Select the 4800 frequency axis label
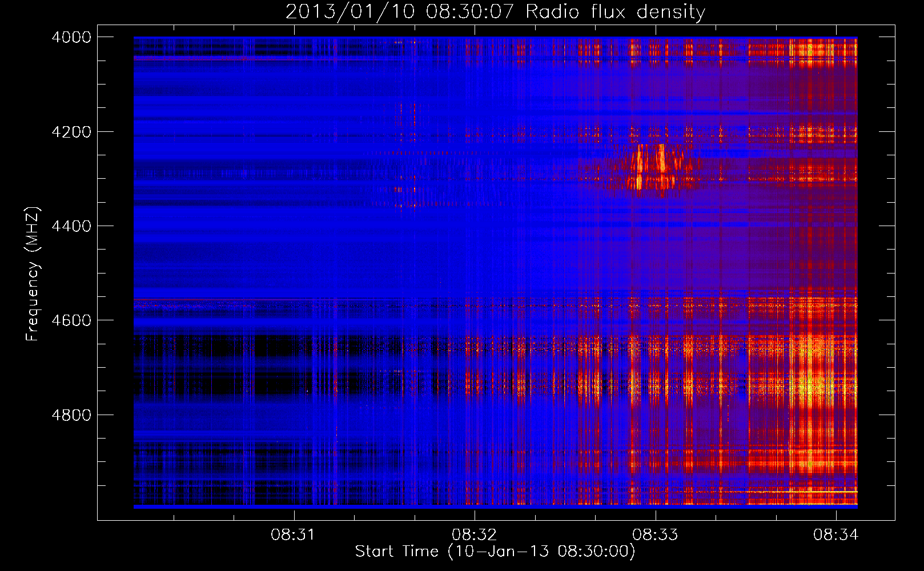This screenshot has height=571, width=924. (71, 415)
